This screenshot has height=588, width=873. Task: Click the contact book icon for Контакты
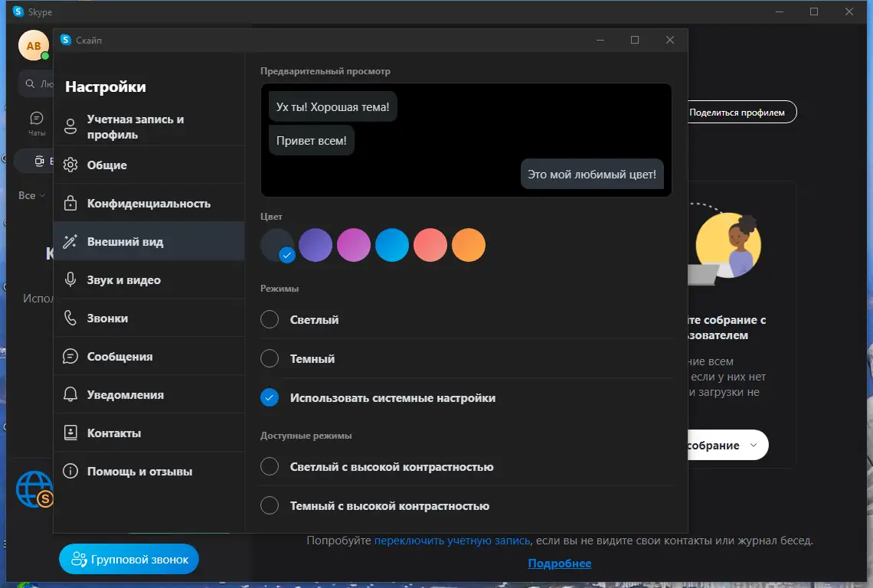tap(70, 433)
